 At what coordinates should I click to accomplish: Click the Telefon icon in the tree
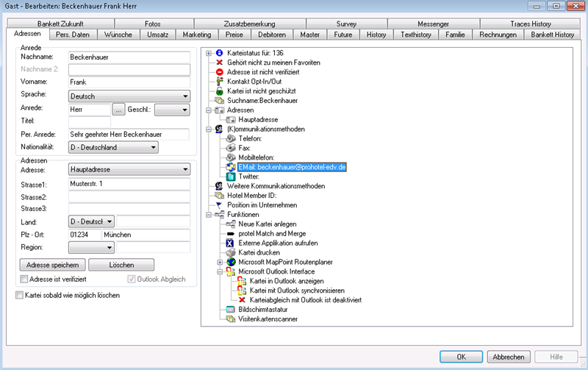[231, 138]
